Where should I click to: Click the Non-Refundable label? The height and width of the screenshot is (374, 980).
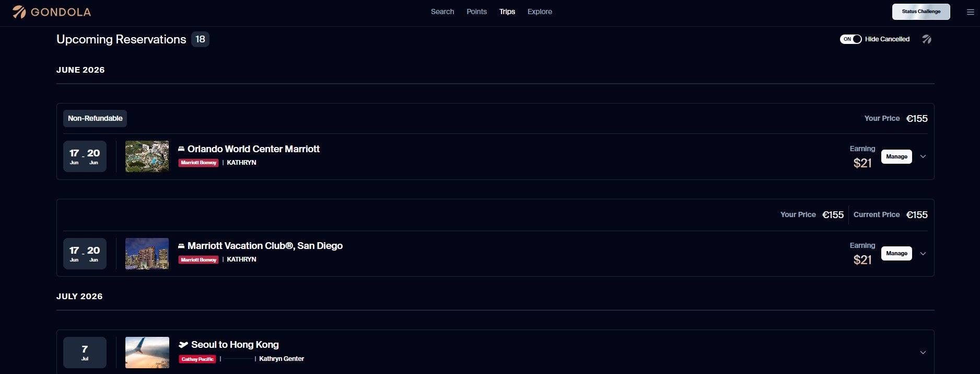tap(95, 118)
